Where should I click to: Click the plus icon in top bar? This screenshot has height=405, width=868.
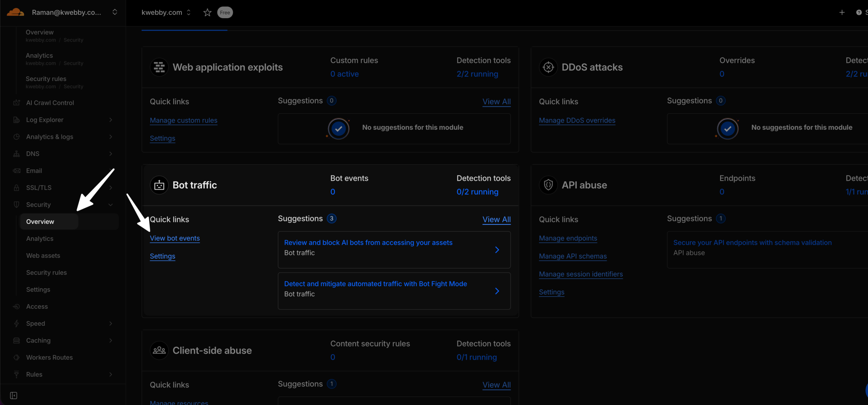[x=842, y=13]
